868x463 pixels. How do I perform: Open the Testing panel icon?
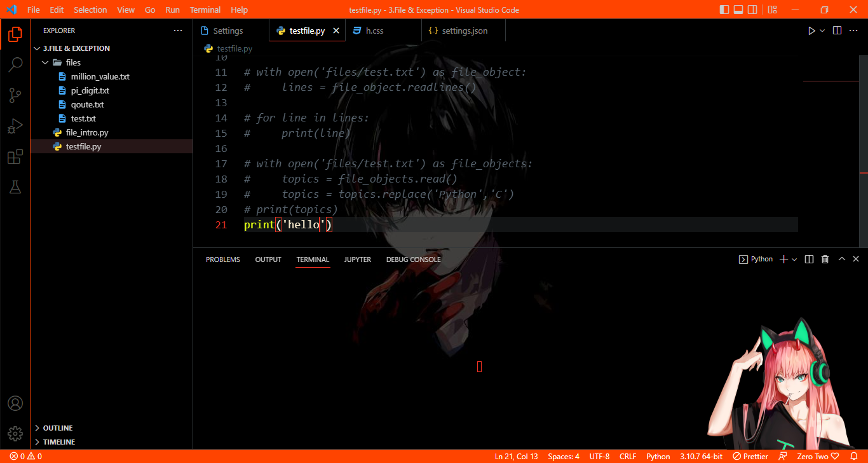[15, 186]
